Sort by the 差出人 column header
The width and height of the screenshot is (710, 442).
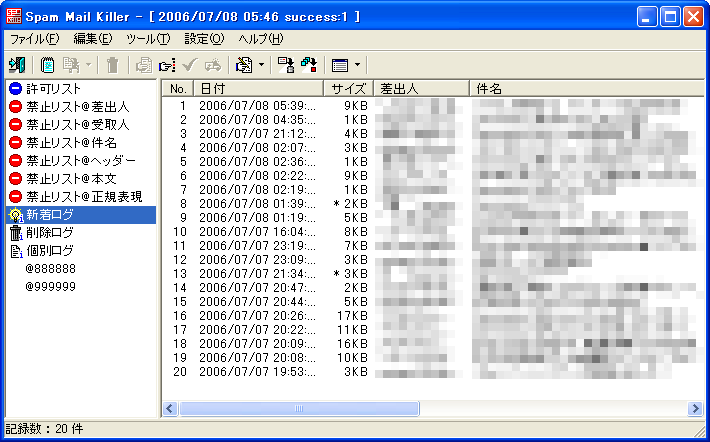click(422, 89)
